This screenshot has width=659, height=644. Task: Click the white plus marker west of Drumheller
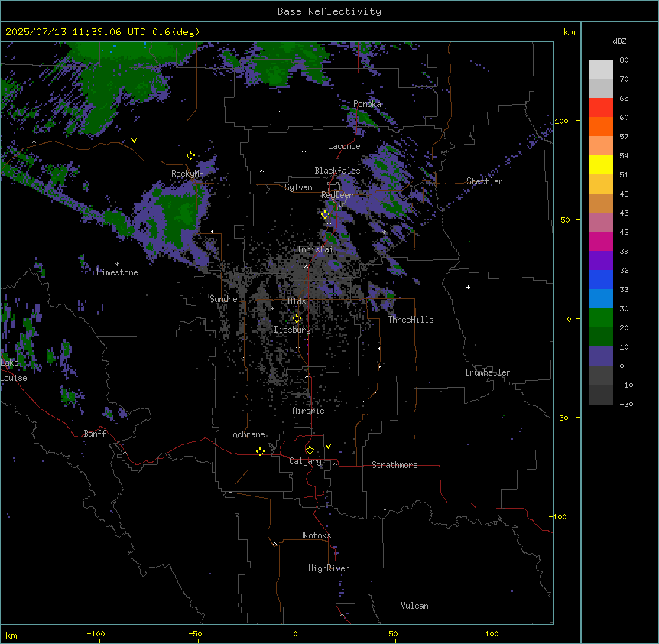click(x=468, y=287)
